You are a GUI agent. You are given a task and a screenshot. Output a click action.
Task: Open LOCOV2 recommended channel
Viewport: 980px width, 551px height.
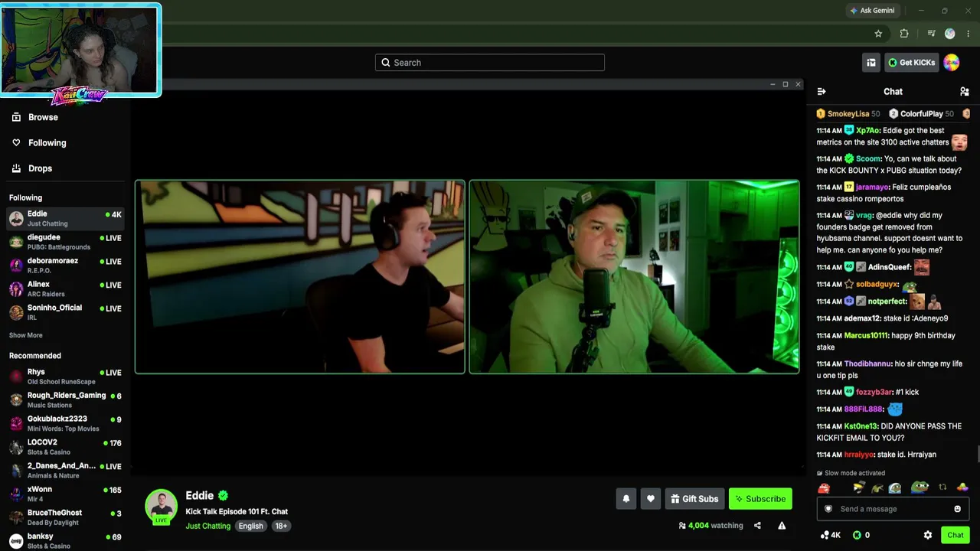click(x=65, y=447)
